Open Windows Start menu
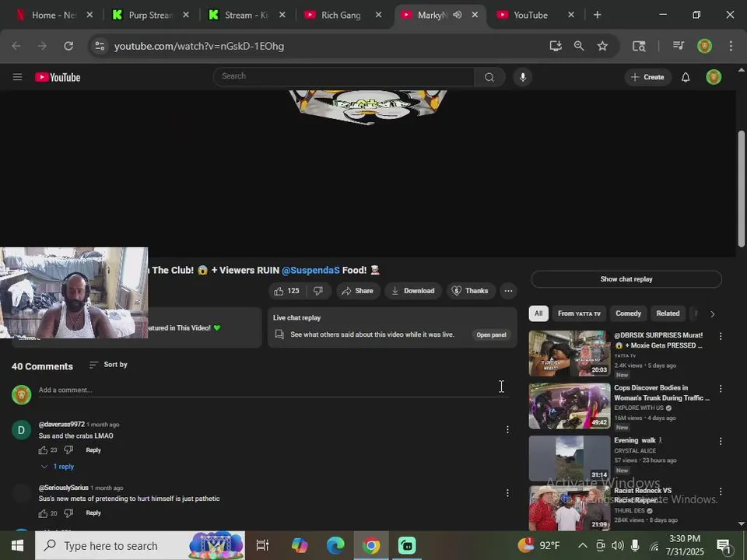The image size is (747, 560). tap(18, 546)
